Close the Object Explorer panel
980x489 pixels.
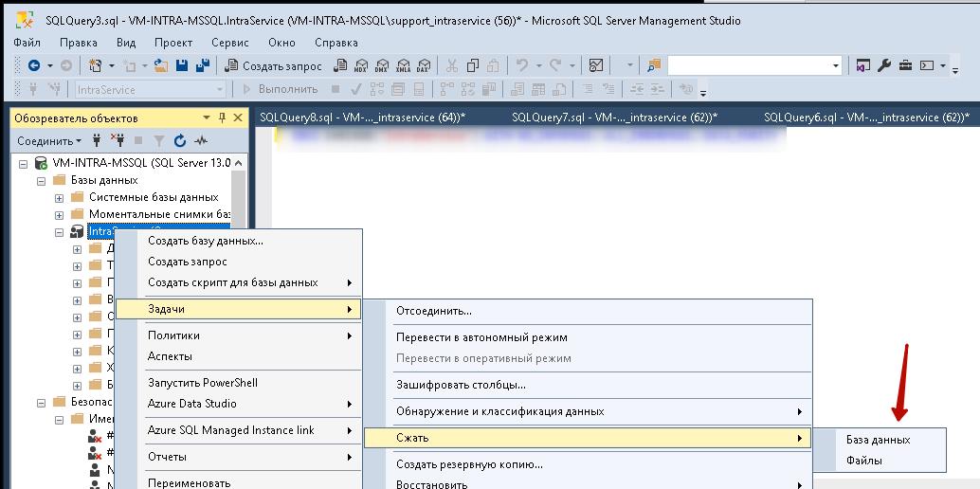click(x=238, y=118)
